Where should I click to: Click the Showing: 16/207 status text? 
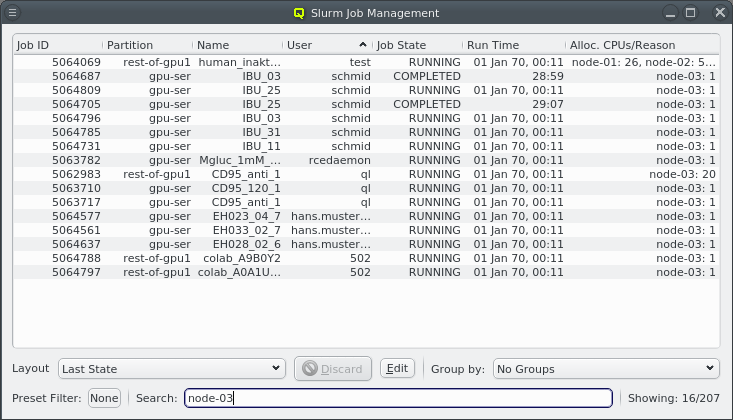coord(674,398)
